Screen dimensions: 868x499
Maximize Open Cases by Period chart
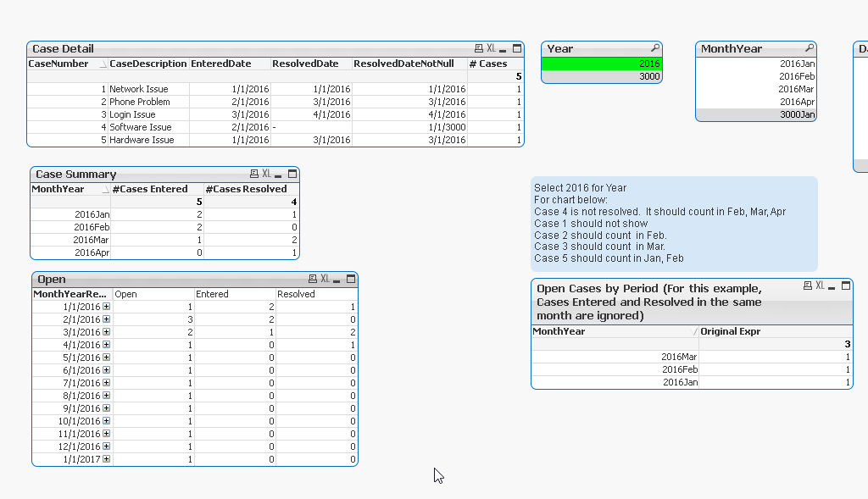[x=846, y=286]
